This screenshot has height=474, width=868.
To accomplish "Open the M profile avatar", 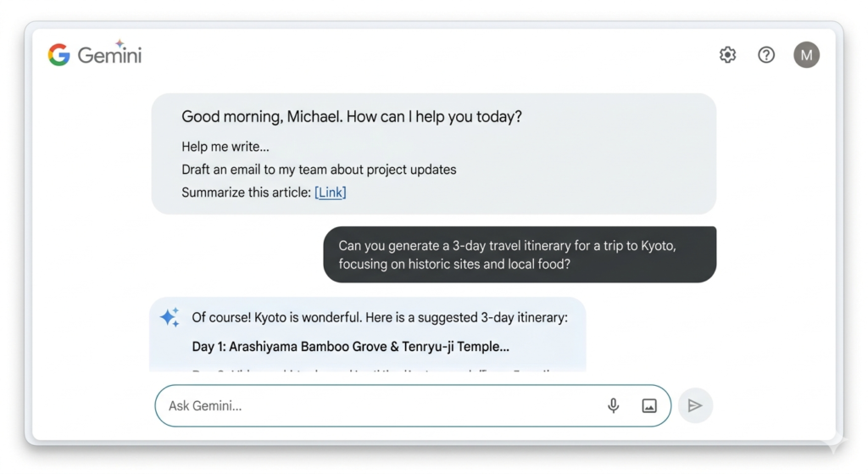I will click(807, 55).
